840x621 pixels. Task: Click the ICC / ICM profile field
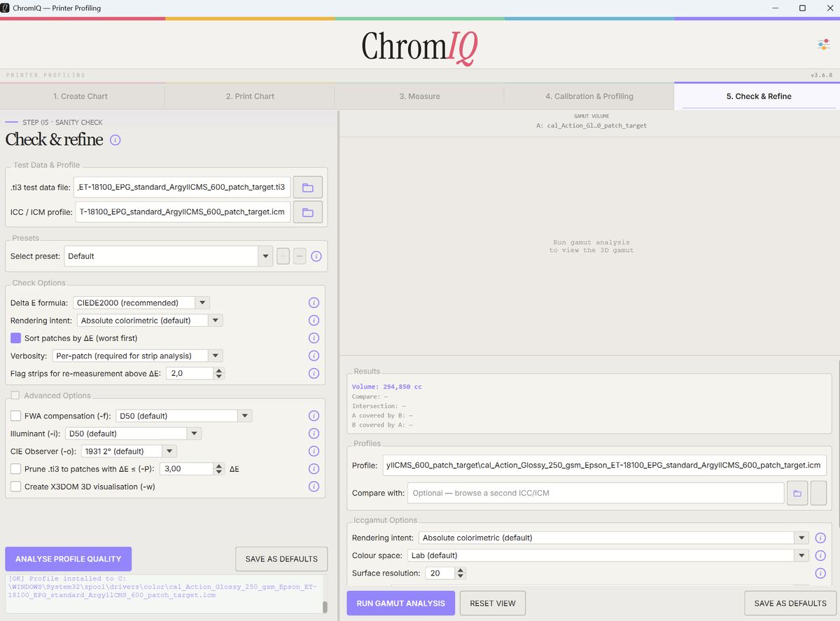click(x=183, y=212)
